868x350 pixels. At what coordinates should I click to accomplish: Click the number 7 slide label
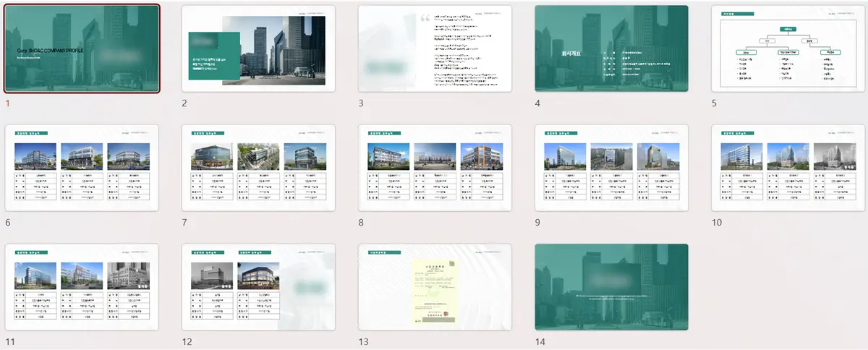pyautogui.click(x=184, y=223)
